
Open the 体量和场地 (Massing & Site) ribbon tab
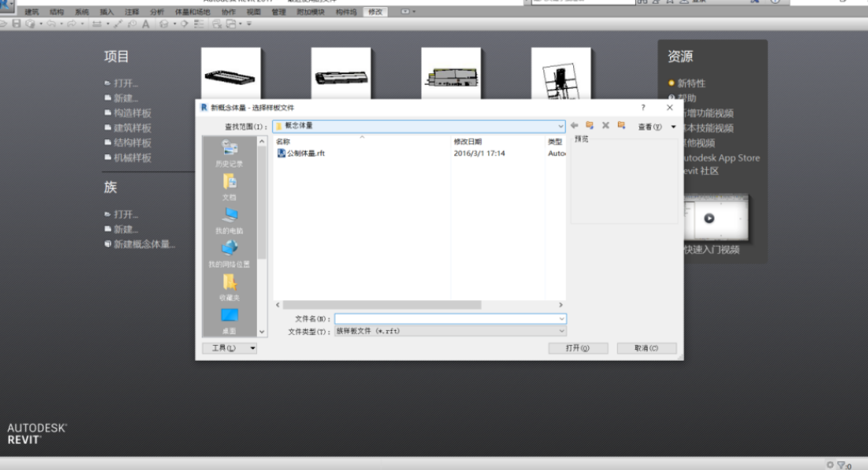point(193,12)
